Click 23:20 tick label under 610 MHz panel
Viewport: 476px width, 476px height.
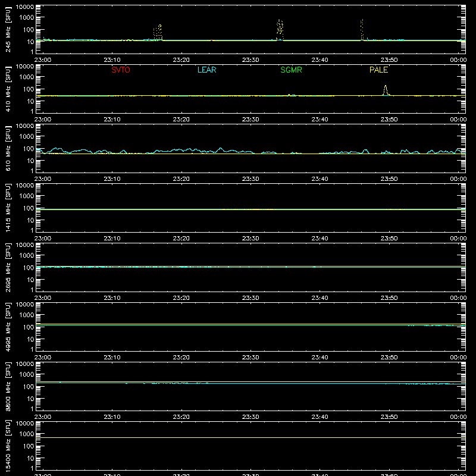(181, 179)
